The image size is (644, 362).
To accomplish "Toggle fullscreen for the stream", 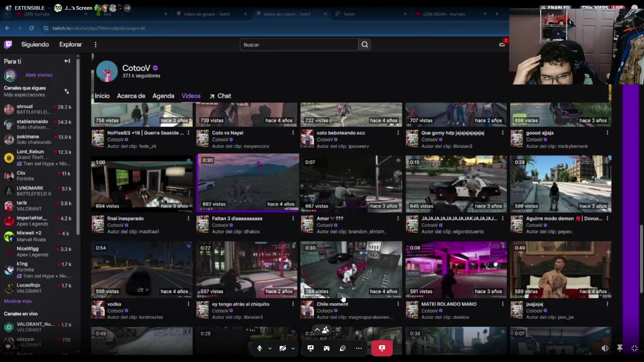I will 634,348.
